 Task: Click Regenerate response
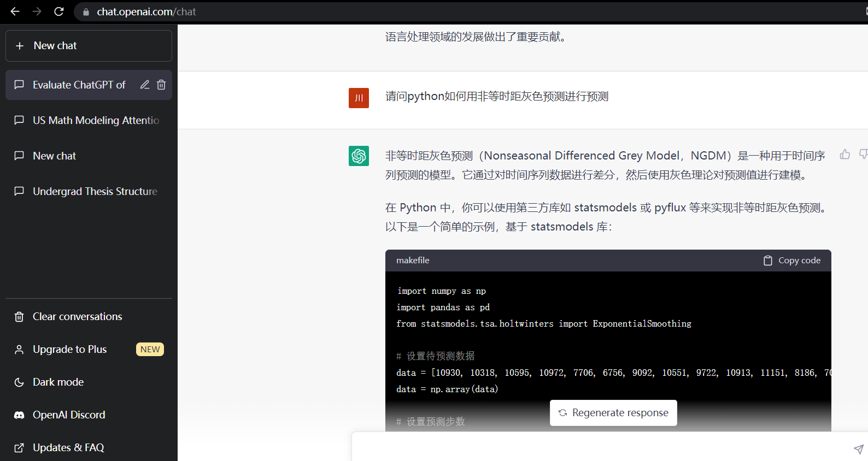point(613,413)
